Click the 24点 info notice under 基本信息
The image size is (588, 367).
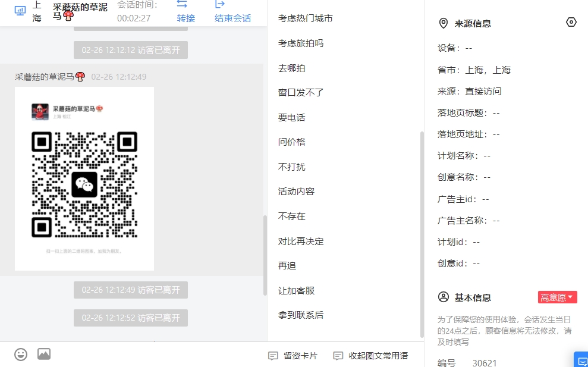[505, 331]
